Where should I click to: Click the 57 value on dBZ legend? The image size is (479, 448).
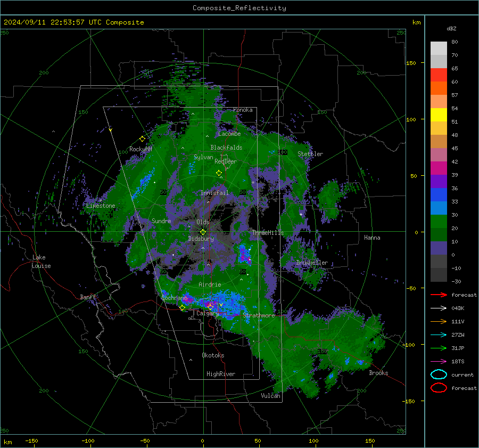pos(455,95)
